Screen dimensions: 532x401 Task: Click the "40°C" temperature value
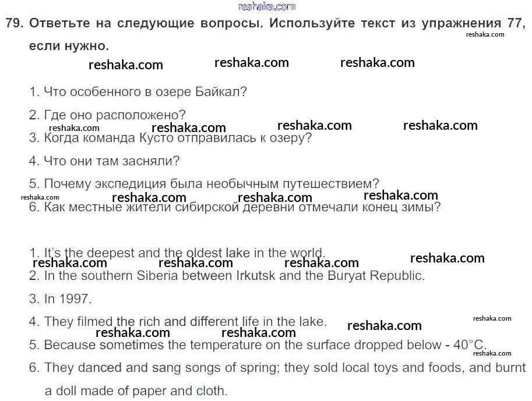(470, 345)
